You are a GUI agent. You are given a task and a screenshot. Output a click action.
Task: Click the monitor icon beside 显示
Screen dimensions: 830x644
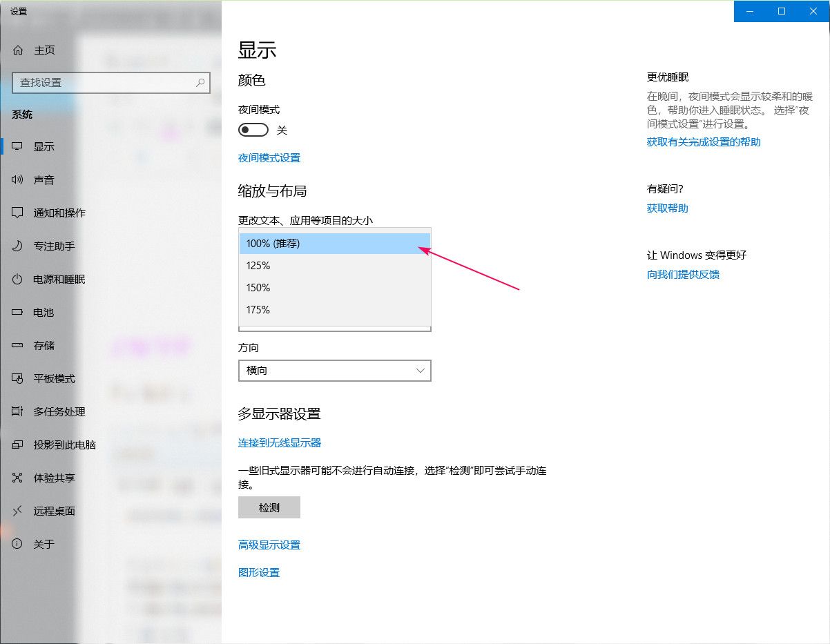(x=17, y=147)
